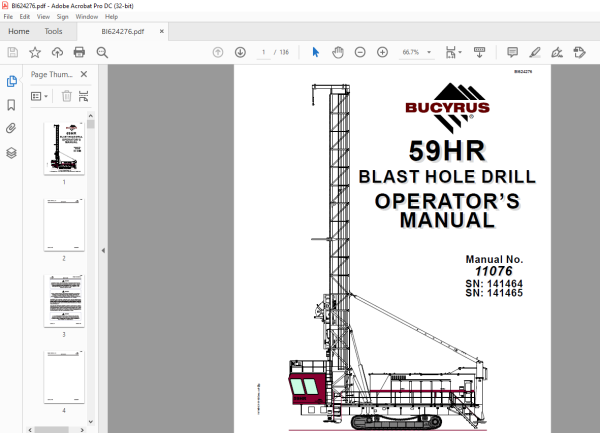Add file to starred with star icon

(x=35, y=52)
